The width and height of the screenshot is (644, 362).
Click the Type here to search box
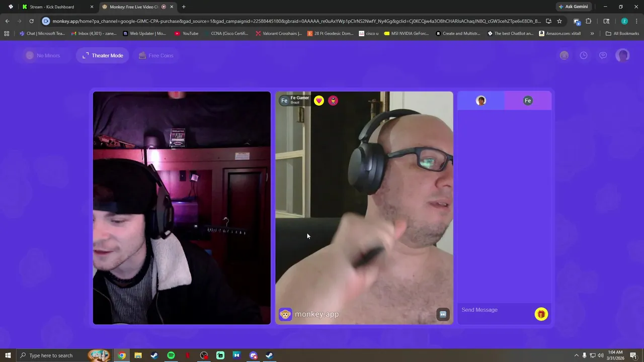pyautogui.click(x=64, y=355)
